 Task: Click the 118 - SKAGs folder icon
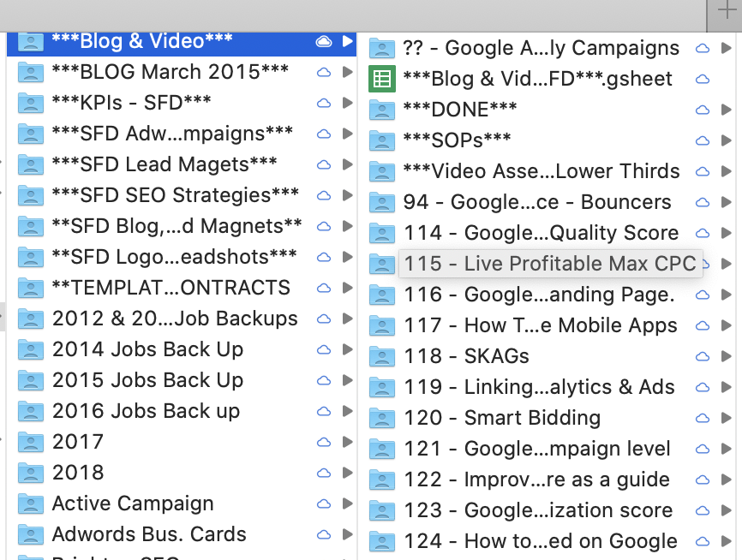point(382,356)
